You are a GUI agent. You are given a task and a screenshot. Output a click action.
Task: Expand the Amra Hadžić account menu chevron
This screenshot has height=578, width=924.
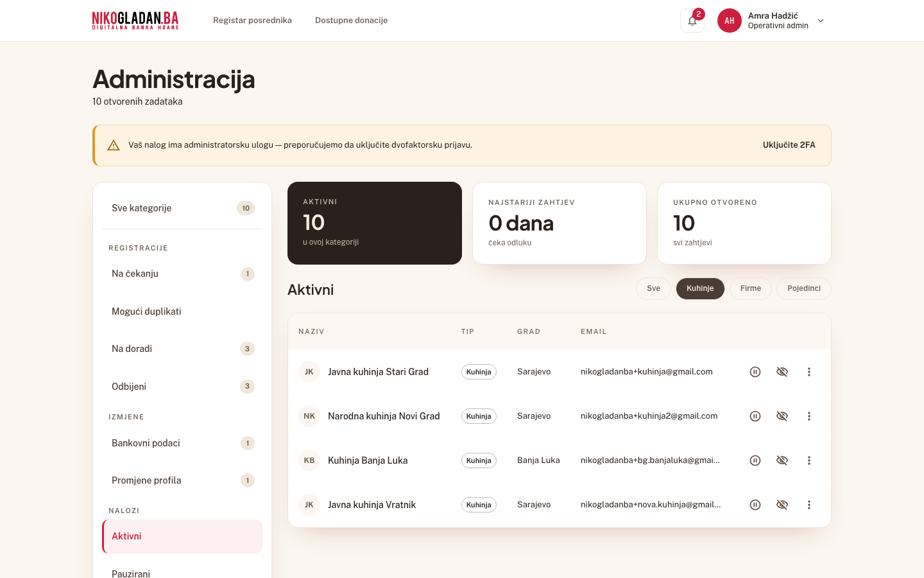(821, 21)
